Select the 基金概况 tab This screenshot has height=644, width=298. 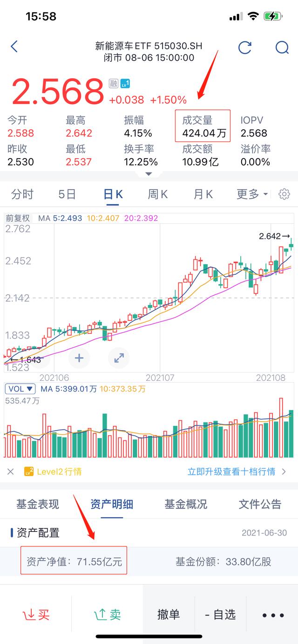click(x=186, y=504)
